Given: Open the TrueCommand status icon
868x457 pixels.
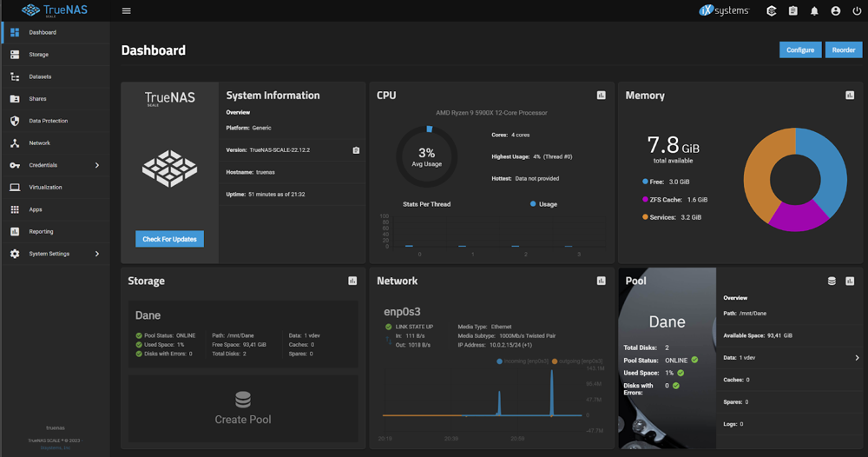Looking at the screenshot, I should tap(771, 10).
